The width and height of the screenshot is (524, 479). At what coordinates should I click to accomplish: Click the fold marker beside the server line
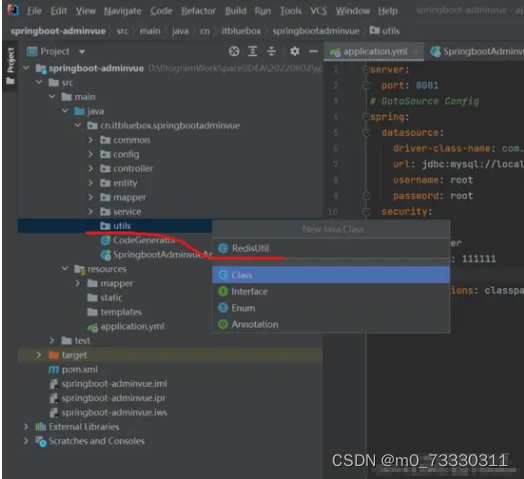pyautogui.click(x=366, y=70)
